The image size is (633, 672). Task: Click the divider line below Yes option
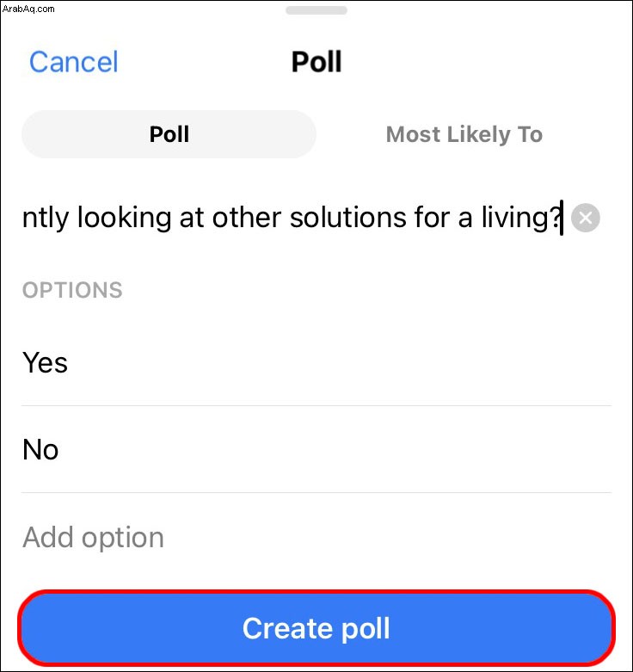(316, 405)
